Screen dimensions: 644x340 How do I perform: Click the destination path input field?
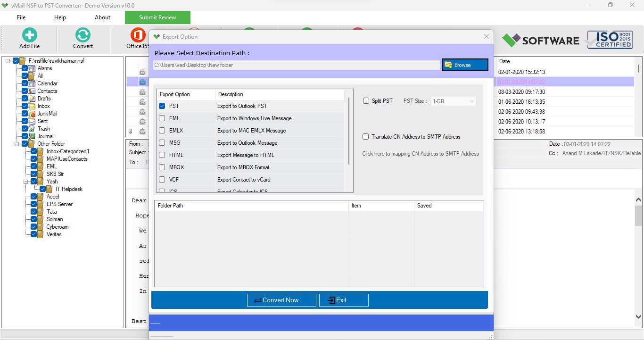297,65
